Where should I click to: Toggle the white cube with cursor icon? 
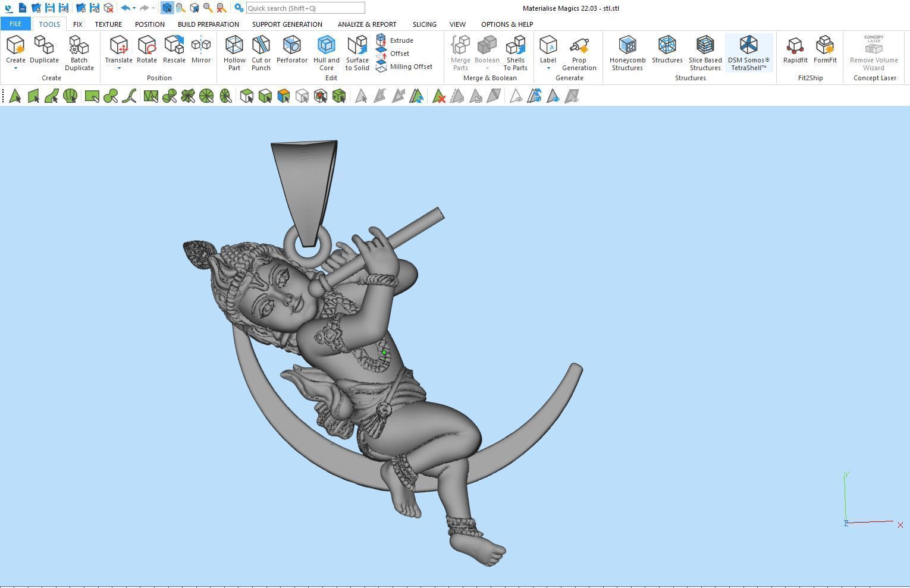coord(194,8)
